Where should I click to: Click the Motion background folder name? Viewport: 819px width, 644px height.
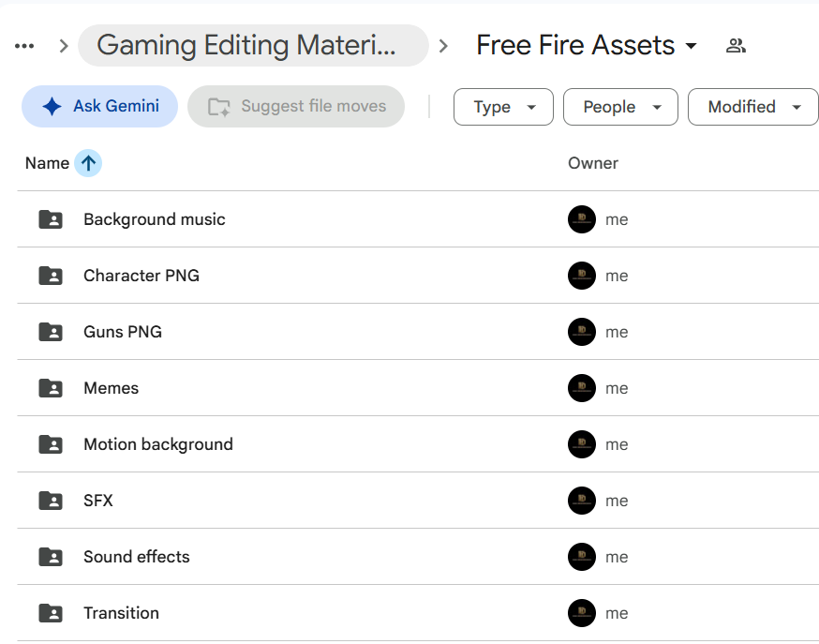point(158,444)
